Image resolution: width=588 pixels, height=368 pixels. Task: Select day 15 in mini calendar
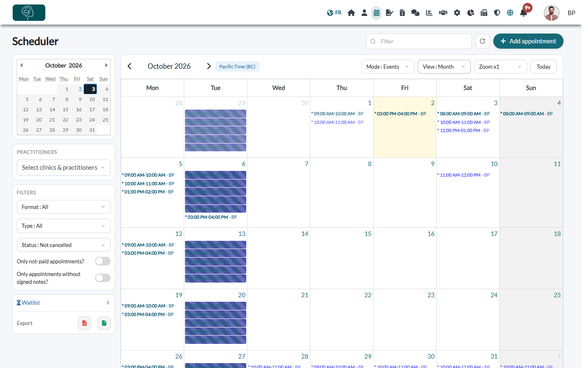click(x=65, y=110)
